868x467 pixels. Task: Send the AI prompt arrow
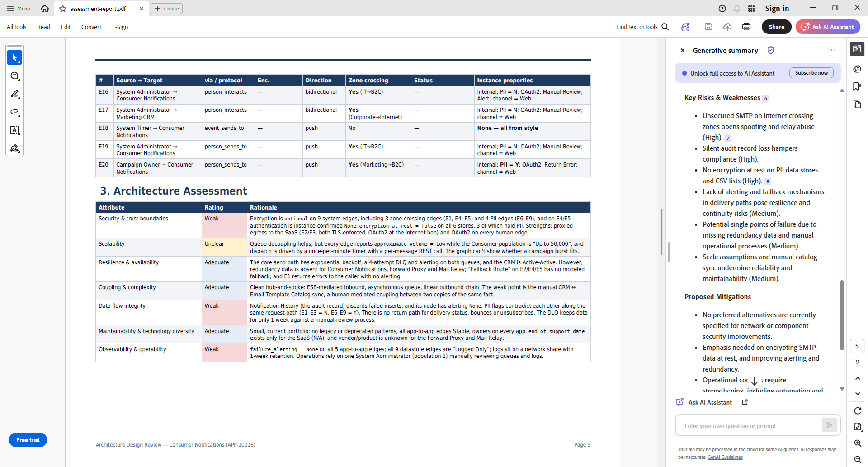[x=830, y=425]
